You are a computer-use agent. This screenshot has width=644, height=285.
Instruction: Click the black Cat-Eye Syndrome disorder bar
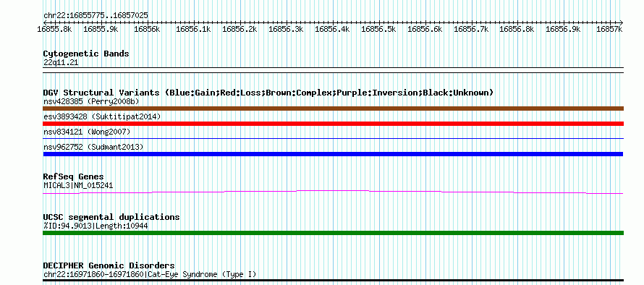point(333,281)
